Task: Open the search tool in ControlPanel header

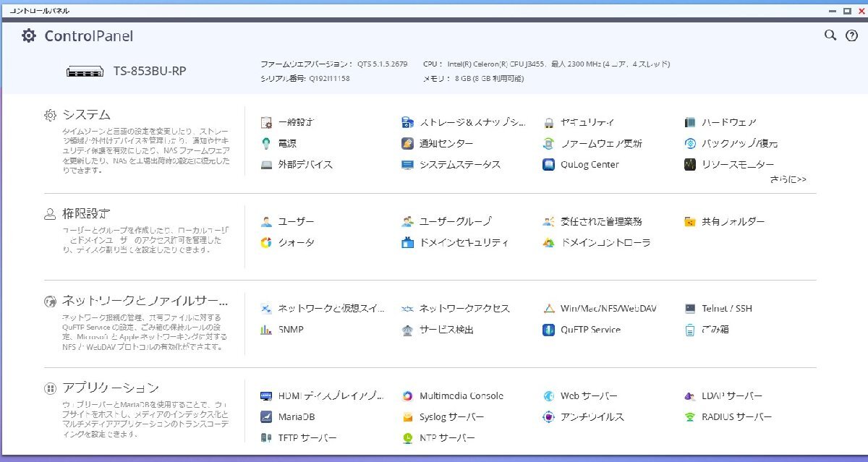Action: point(830,35)
